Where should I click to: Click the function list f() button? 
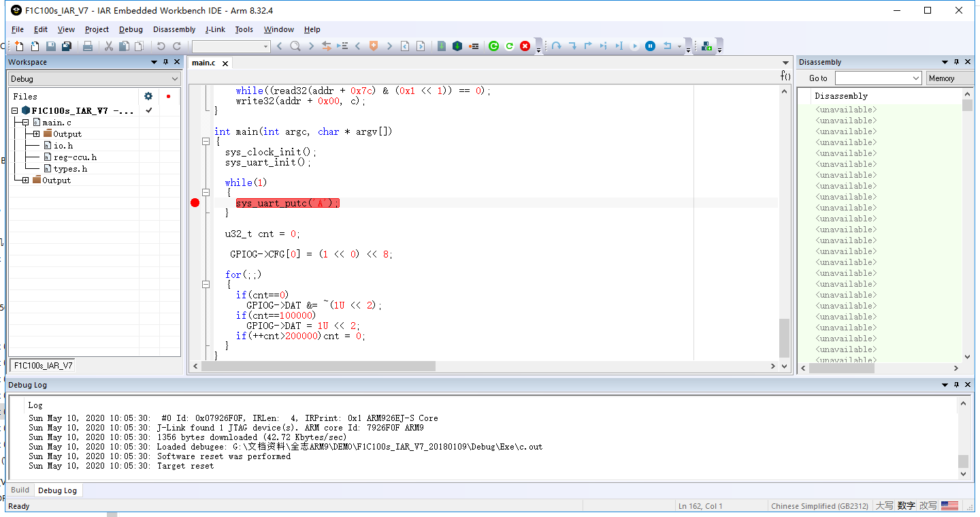point(785,76)
